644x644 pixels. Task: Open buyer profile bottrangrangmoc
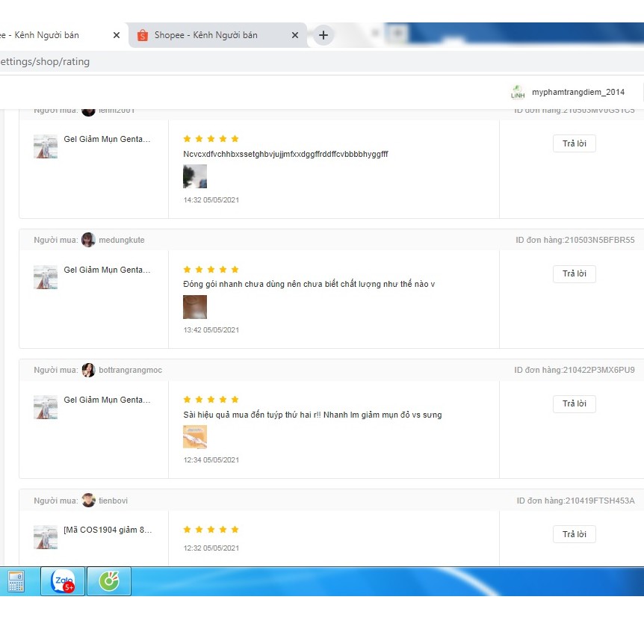tap(131, 370)
